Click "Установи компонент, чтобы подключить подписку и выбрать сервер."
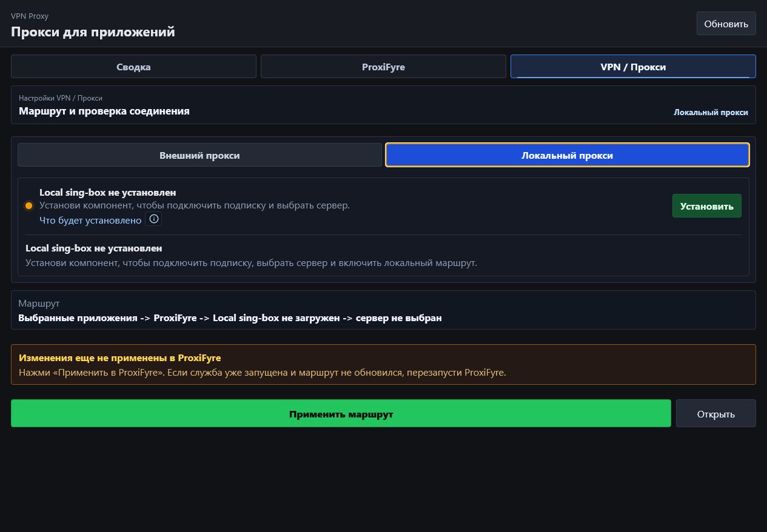767x532 pixels. [x=195, y=205]
